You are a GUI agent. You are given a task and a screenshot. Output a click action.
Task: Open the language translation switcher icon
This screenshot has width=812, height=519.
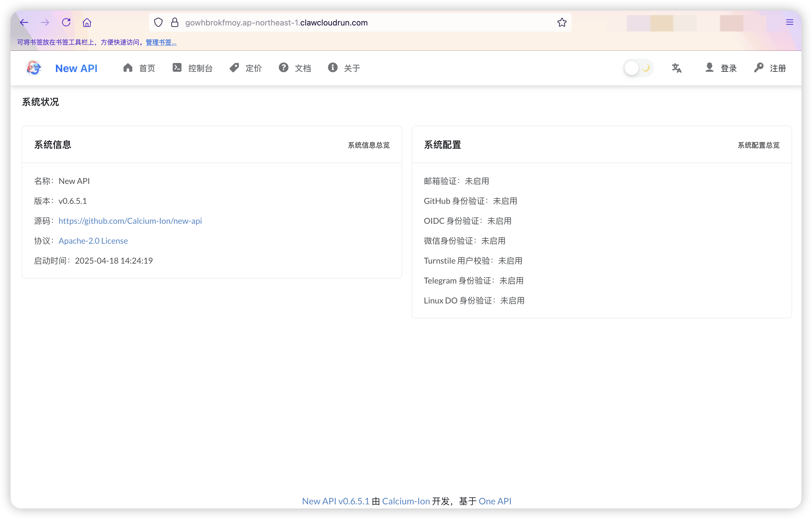(676, 68)
